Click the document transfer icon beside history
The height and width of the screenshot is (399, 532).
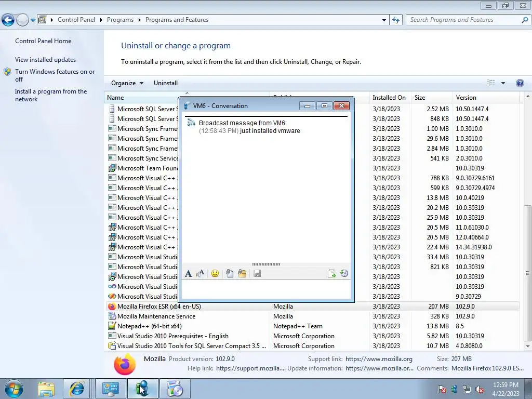pyautogui.click(x=331, y=273)
